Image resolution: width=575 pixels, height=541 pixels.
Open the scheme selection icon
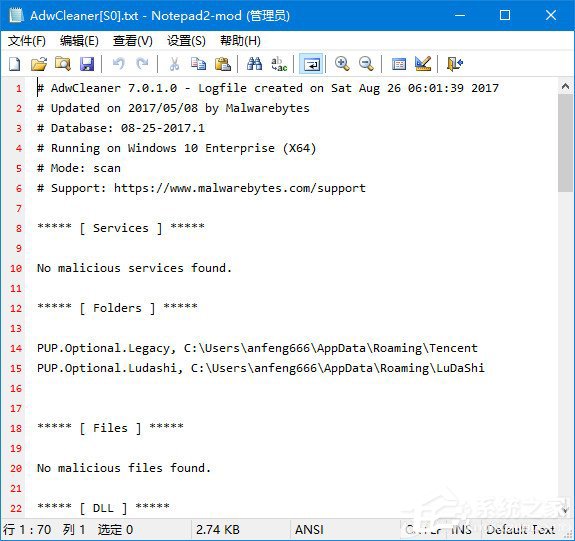[x=399, y=64]
